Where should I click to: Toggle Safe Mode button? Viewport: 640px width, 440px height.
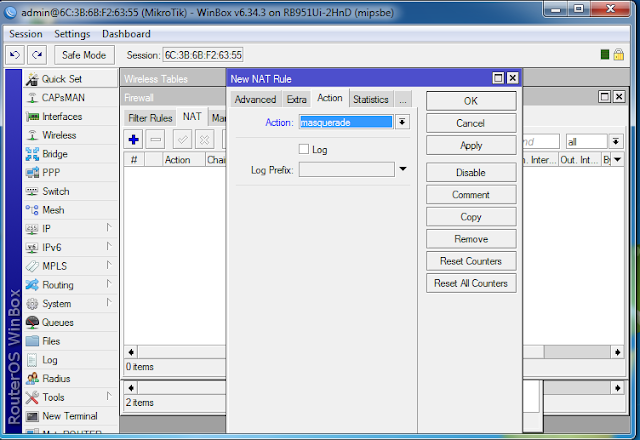(84, 55)
